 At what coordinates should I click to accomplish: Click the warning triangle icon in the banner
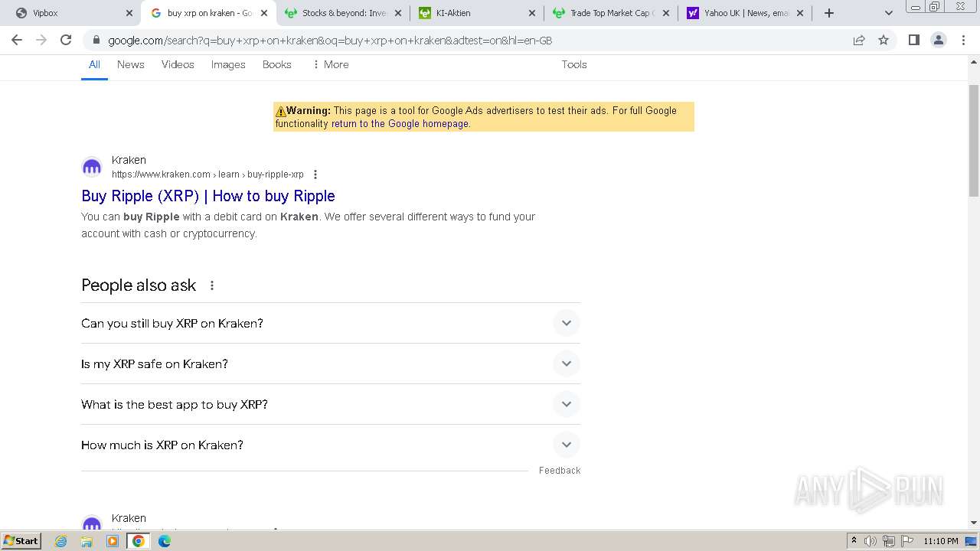280,111
